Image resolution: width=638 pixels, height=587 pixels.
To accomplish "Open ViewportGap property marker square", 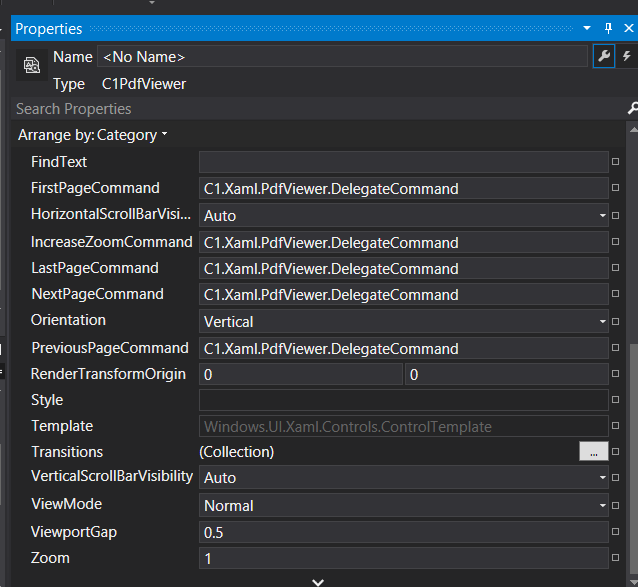I will [x=615, y=532].
